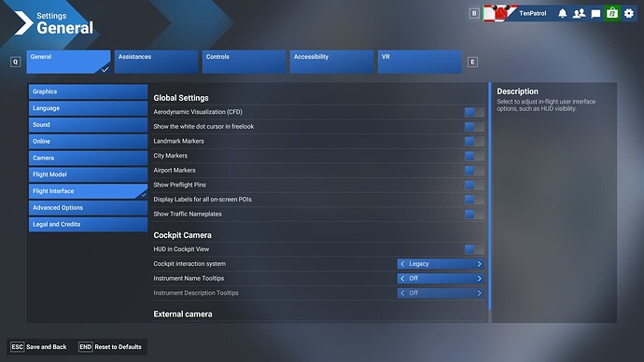Open the chat message icon
This screenshot has height=362, width=644.
tap(595, 14)
